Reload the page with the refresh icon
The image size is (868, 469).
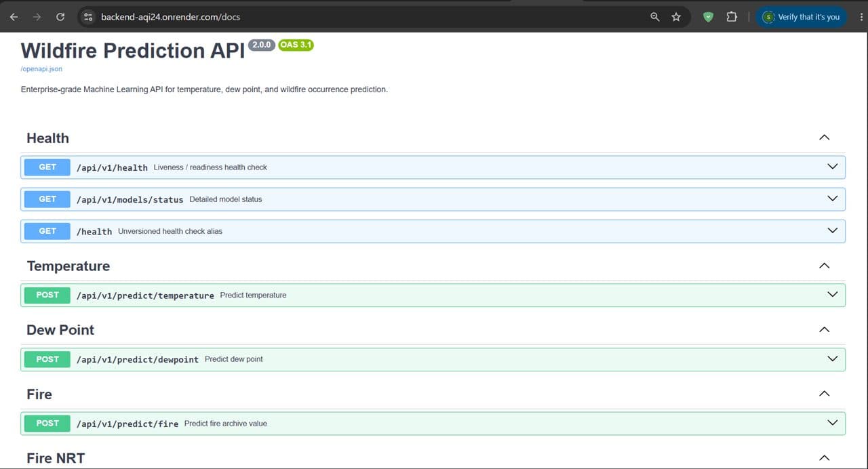(x=60, y=17)
